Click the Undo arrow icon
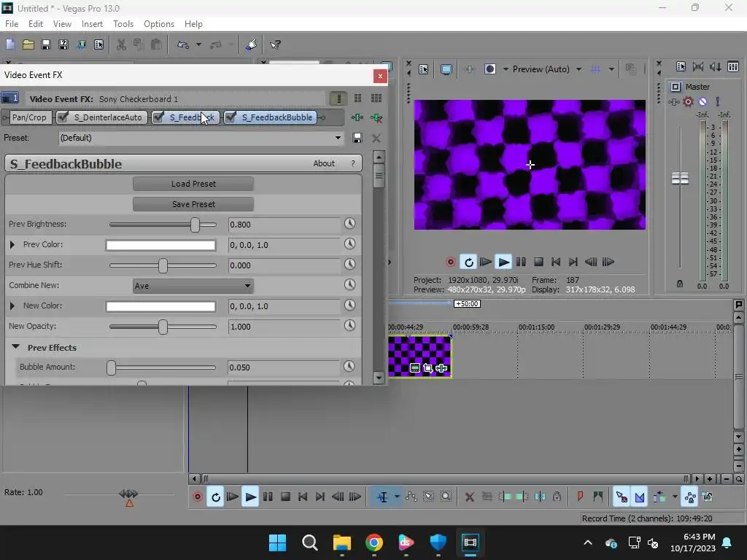The image size is (747, 560). 183,44
